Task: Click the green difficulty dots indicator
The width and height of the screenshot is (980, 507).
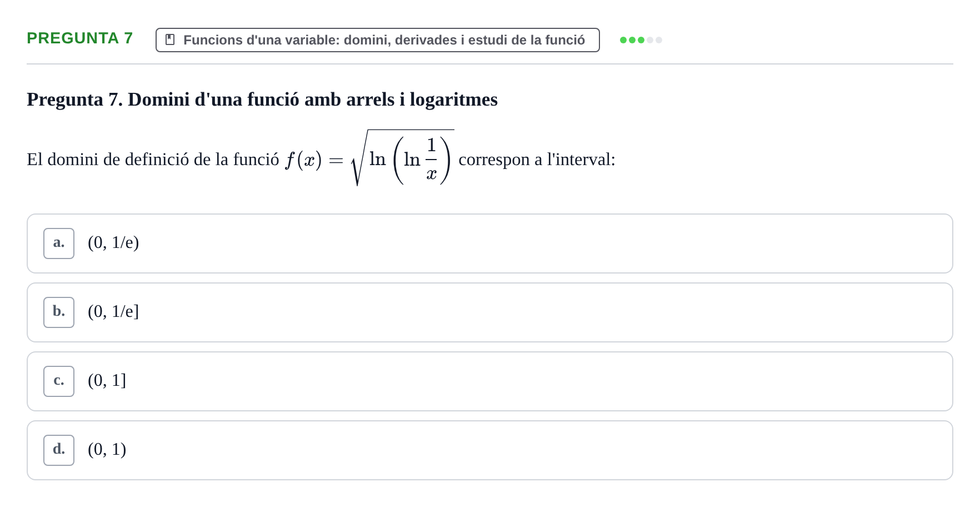Action: [641, 40]
